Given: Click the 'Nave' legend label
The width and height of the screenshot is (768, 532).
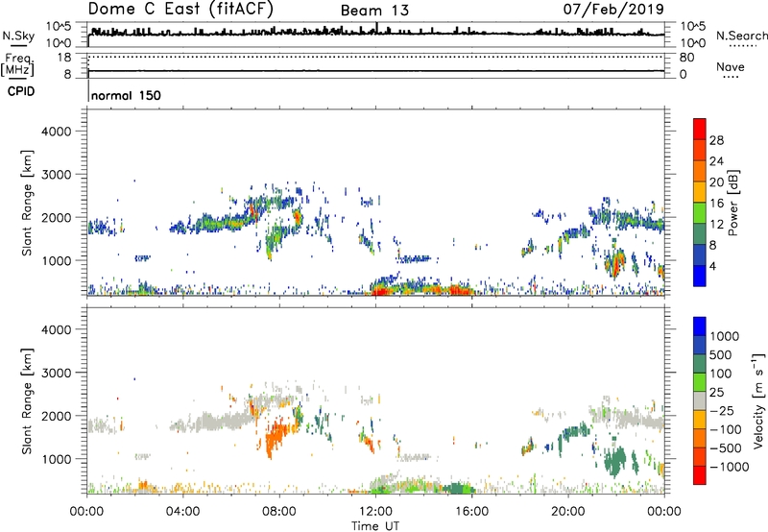Looking at the screenshot, I should (731, 66).
